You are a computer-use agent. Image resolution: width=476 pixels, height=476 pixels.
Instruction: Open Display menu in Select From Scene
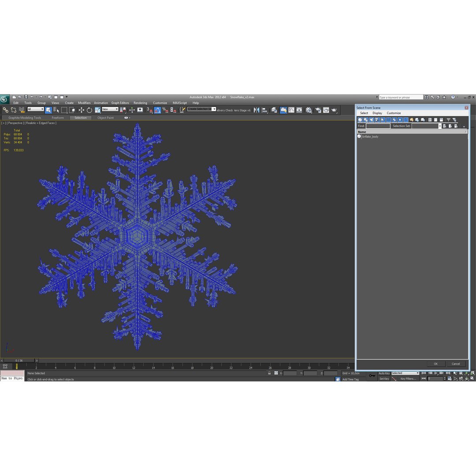pyautogui.click(x=377, y=113)
